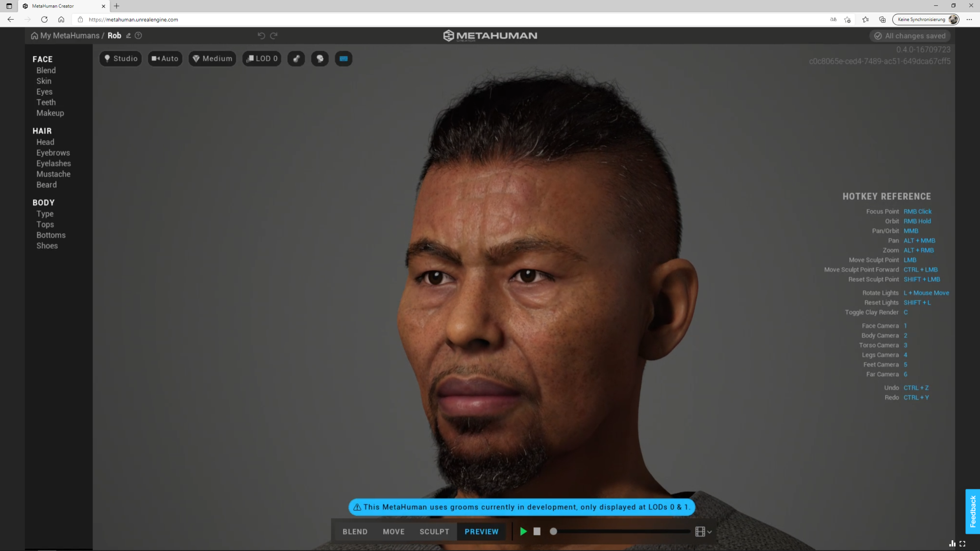This screenshot has width=980, height=551.
Task: Switch to the MOVE mode tab
Action: [x=393, y=531]
